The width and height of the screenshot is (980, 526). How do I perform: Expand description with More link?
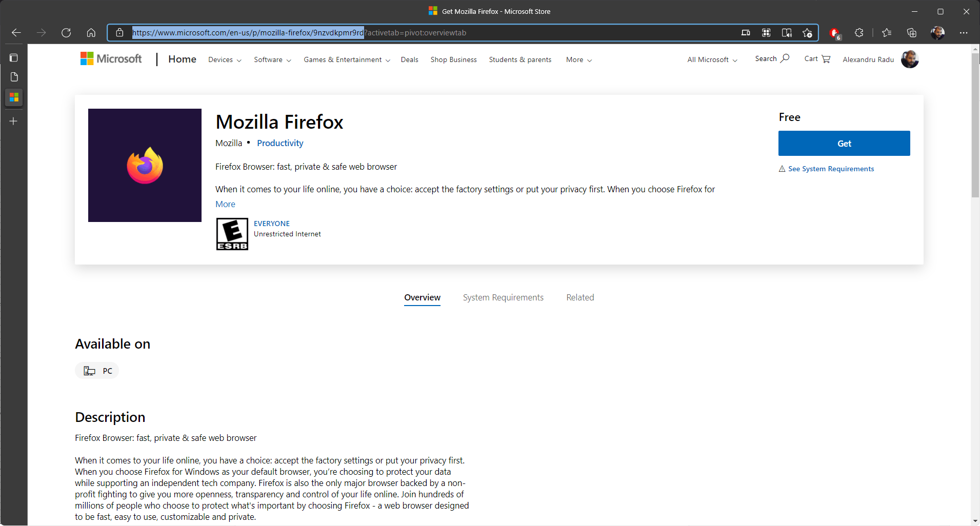pos(225,204)
